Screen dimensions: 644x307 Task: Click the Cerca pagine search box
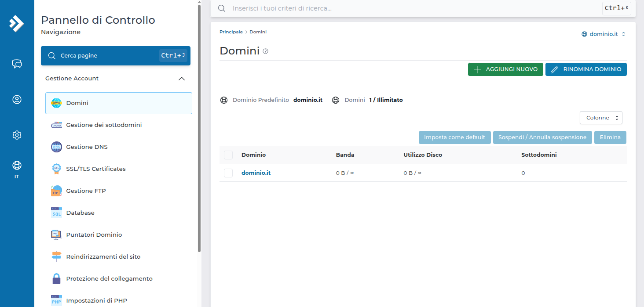(116, 56)
